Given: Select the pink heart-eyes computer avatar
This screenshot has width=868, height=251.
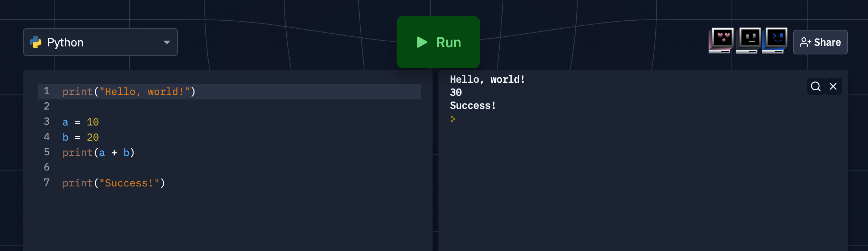Looking at the screenshot, I should (x=721, y=40).
